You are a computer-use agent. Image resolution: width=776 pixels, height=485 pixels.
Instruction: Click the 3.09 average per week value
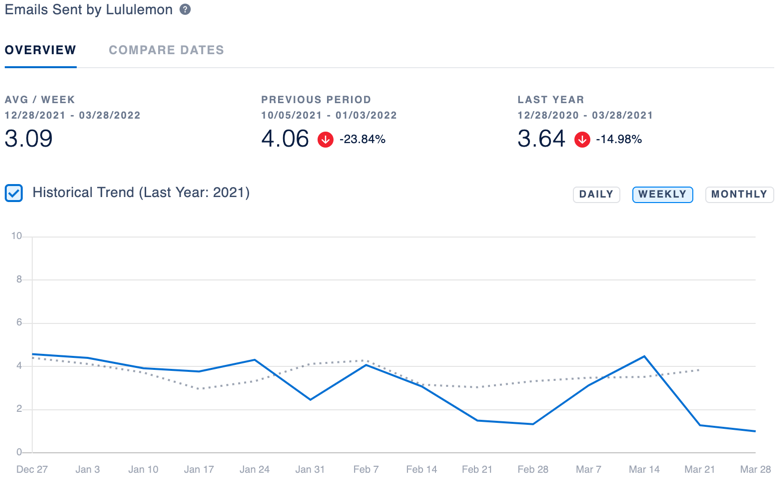(x=29, y=139)
